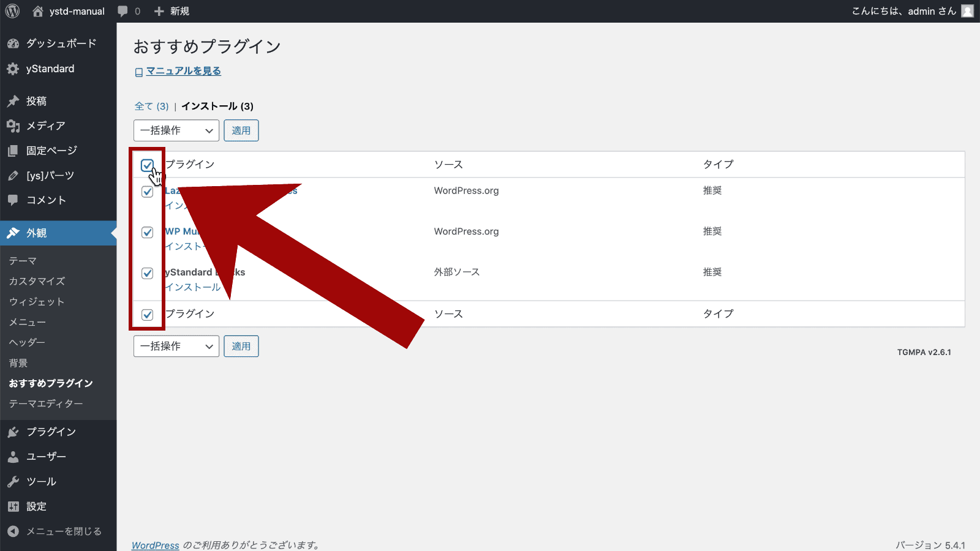Open カスタマイズ submenu item
The image size is (980, 551).
point(37,281)
